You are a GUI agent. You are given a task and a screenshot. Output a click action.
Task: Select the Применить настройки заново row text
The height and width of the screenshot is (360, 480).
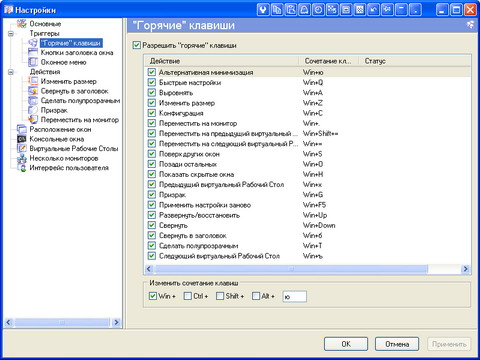point(205,205)
